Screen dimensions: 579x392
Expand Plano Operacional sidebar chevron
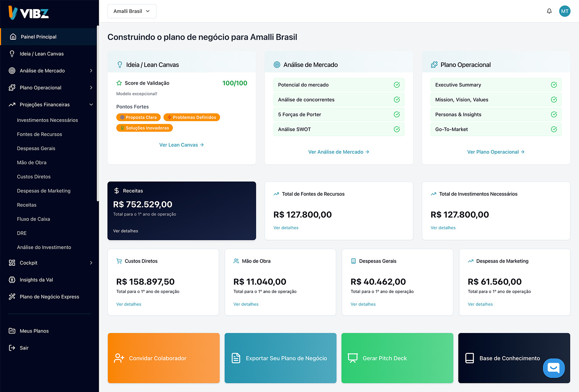click(91, 88)
